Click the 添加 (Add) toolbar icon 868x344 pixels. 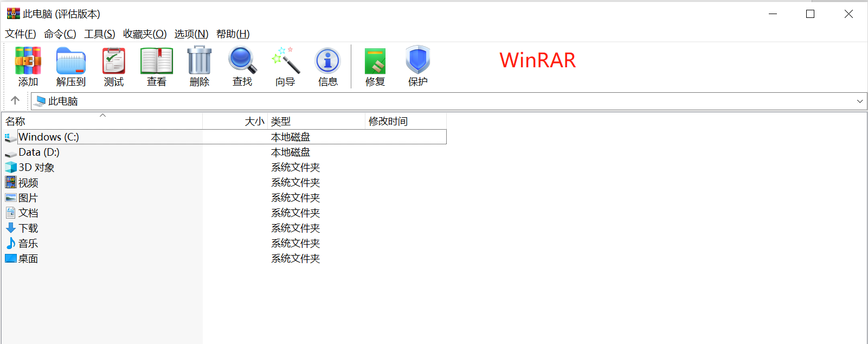pos(28,61)
